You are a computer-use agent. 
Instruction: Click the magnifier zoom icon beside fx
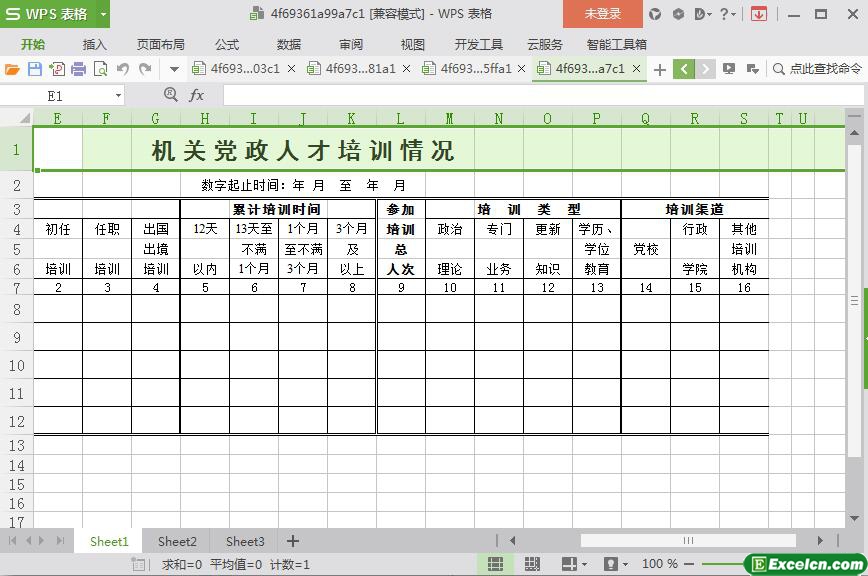pyautogui.click(x=170, y=95)
